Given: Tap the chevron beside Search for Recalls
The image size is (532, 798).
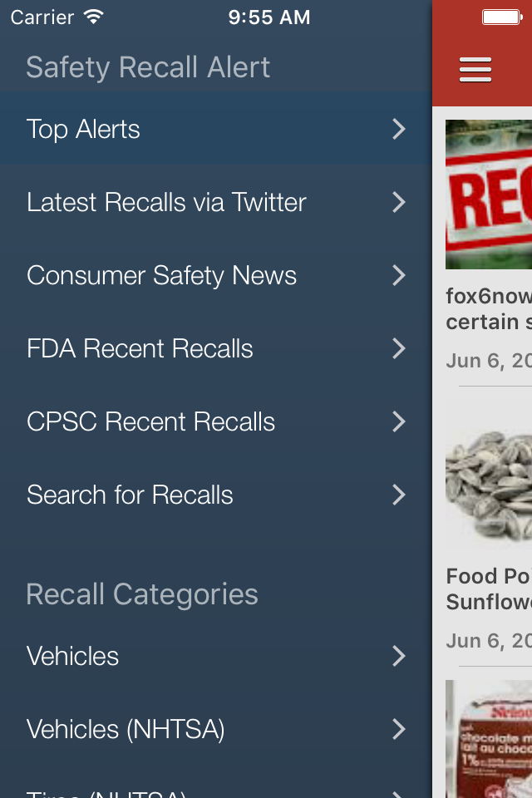Looking at the screenshot, I should coord(400,495).
